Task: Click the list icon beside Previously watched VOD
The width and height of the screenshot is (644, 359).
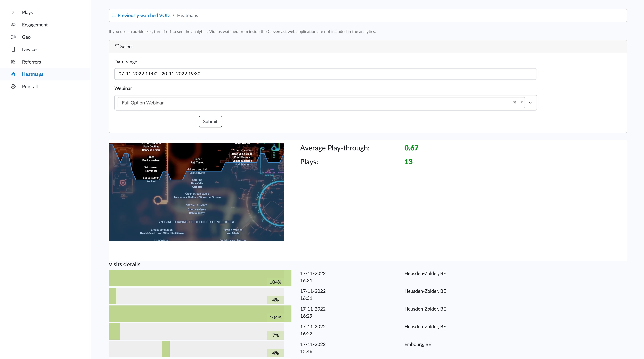Action: [x=114, y=15]
